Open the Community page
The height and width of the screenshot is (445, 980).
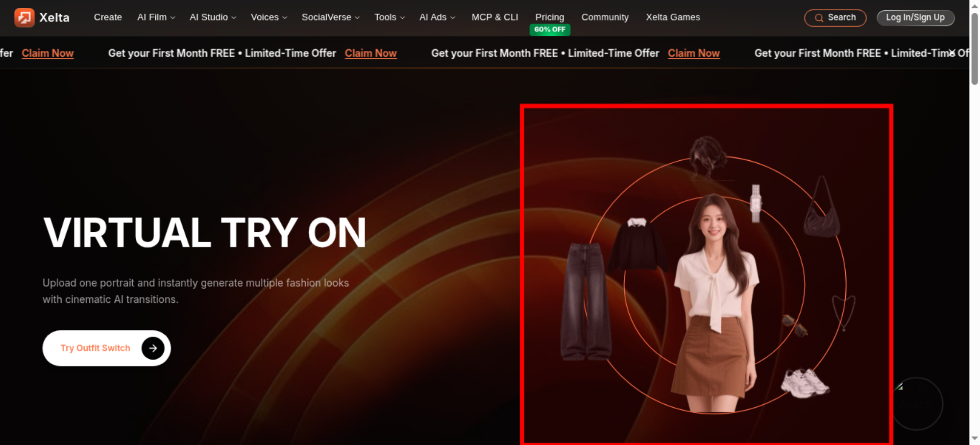605,17
